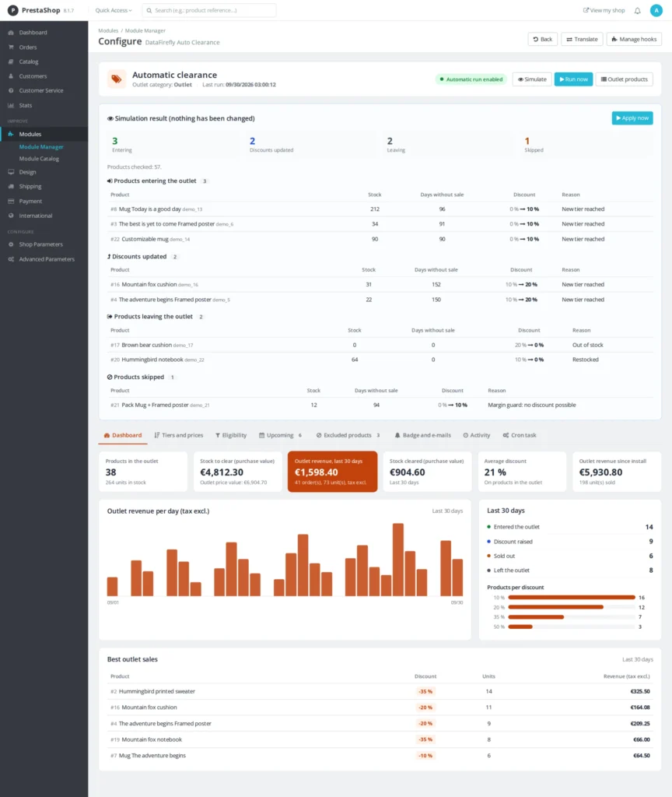
Task: Click the Discounts updated arrow icon
Action: (109, 257)
